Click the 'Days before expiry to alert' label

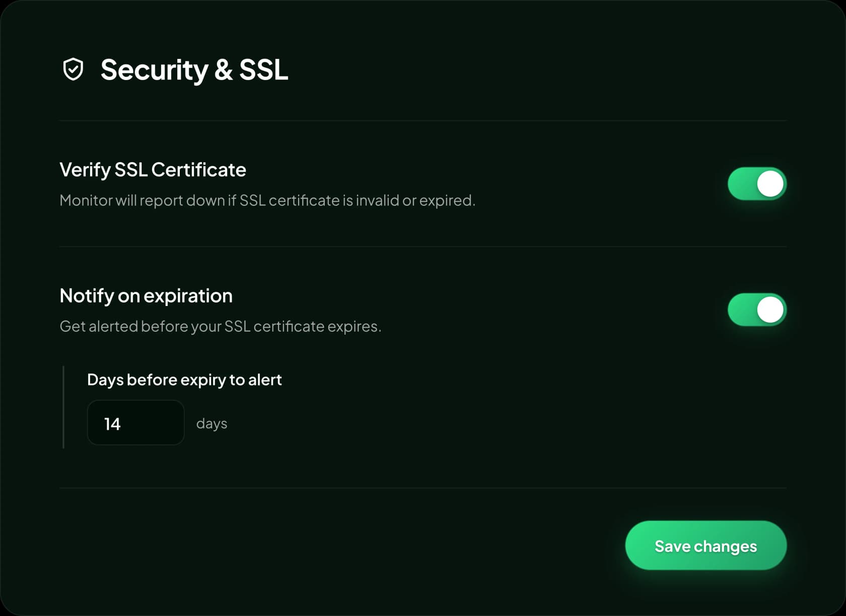pyautogui.click(x=184, y=380)
